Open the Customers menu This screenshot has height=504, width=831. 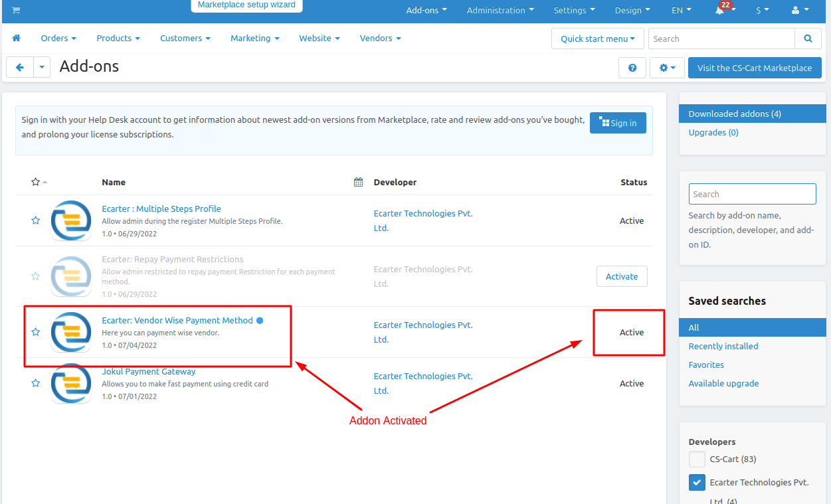coord(185,39)
